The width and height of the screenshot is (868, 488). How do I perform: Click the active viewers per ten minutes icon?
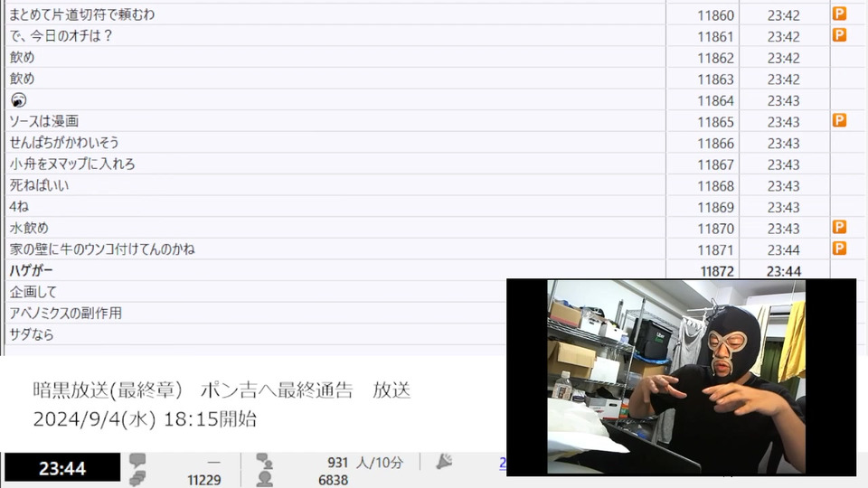pos(265,461)
